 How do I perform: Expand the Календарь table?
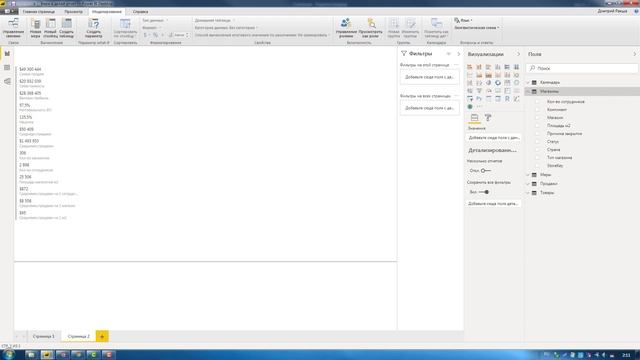click(529, 82)
